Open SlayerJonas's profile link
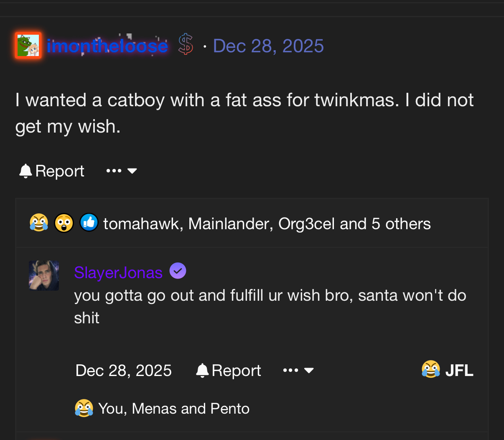 (x=118, y=273)
